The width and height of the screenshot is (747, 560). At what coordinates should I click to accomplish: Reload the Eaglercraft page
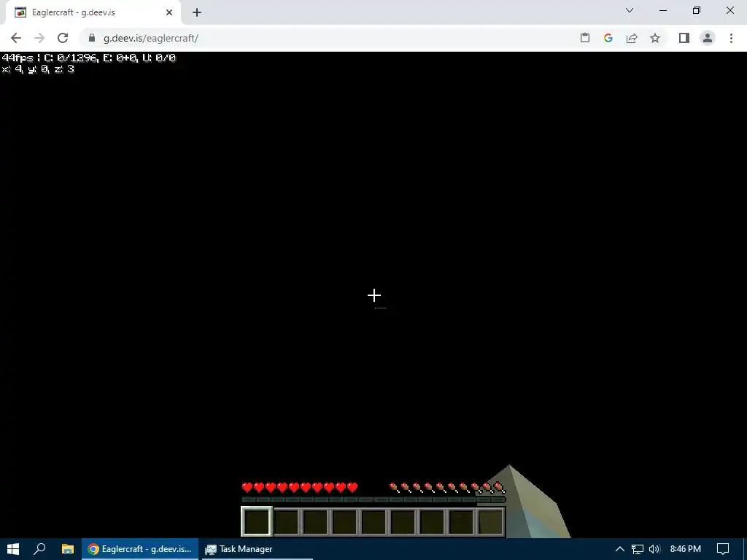click(63, 38)
